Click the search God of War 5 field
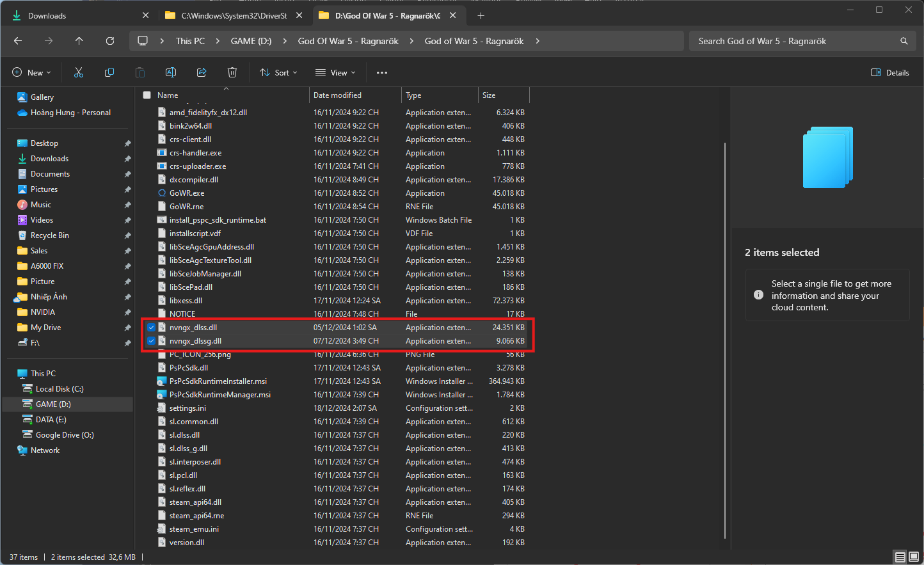The width and height of the screenshot is (924, 565). pos(802,41)
